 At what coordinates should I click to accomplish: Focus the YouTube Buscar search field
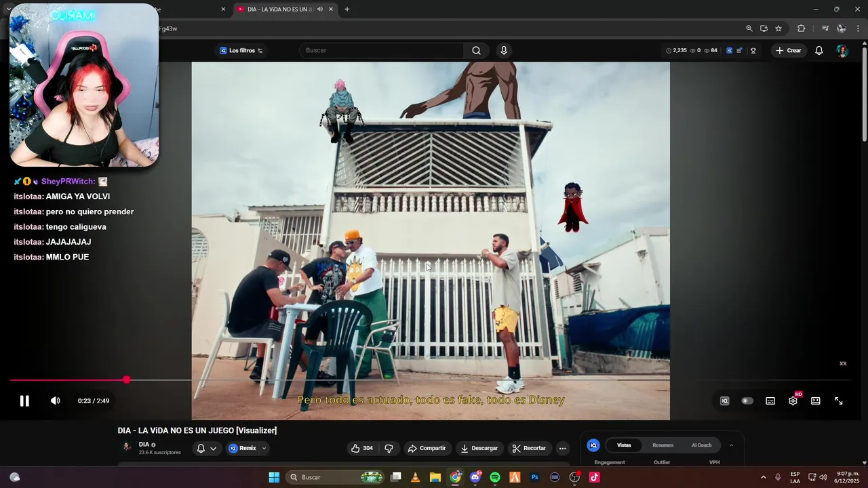(382, 50)
